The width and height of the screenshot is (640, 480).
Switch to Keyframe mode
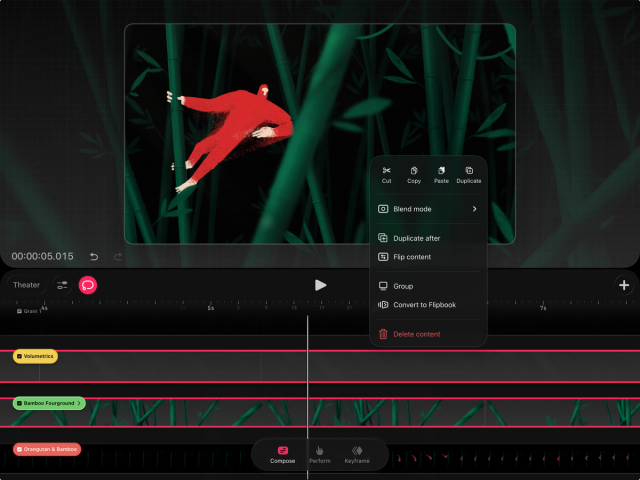point(357,455)
